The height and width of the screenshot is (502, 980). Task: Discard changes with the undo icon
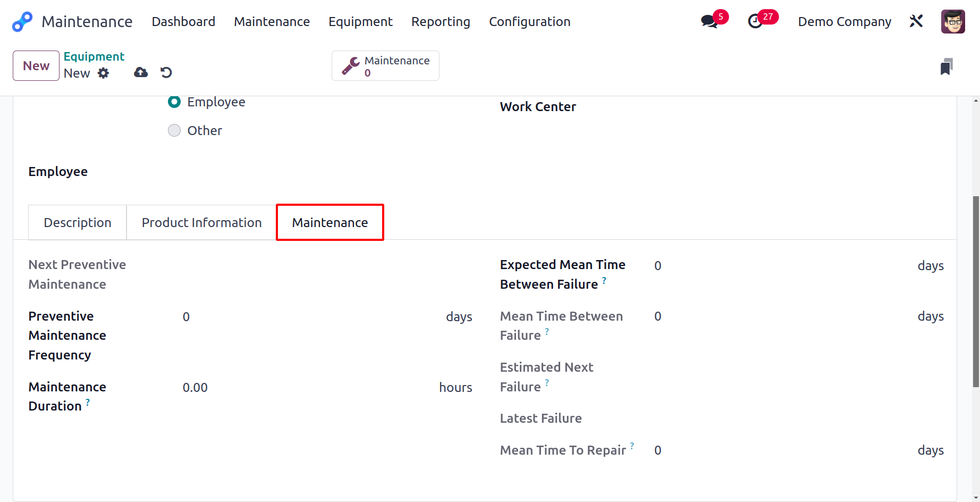click(x=166, y=72)
